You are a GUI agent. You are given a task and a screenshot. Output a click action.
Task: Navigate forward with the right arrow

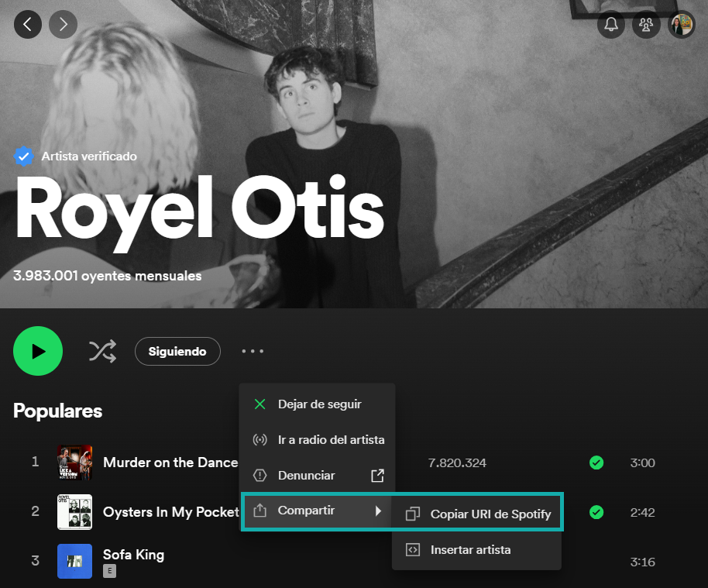[63, 24]
